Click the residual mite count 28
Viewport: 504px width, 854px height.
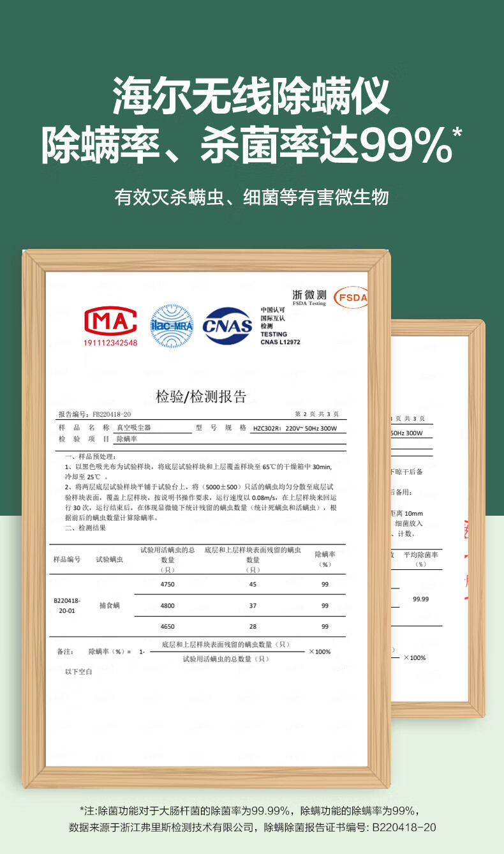(x=253, y=627)
